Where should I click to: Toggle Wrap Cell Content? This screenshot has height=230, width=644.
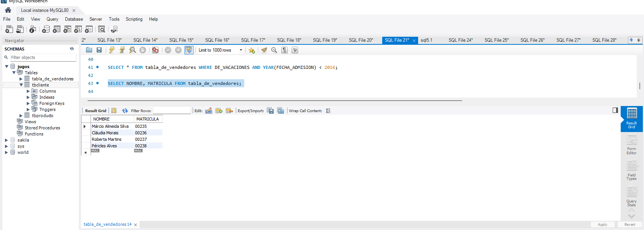click(x=328, y=111)
